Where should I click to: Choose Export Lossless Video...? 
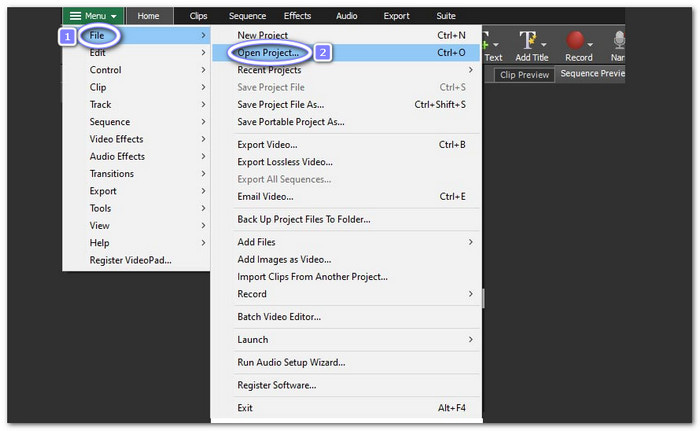tap(346, 162)
